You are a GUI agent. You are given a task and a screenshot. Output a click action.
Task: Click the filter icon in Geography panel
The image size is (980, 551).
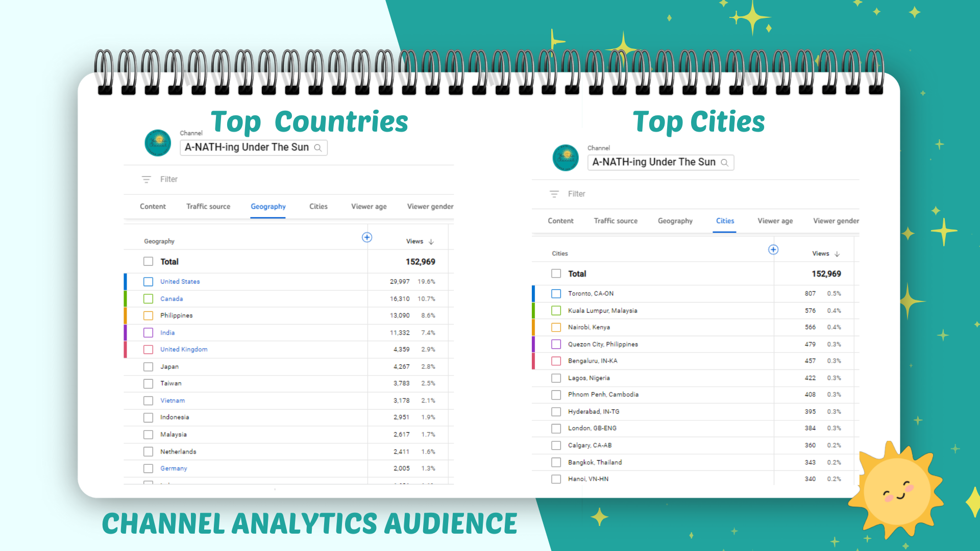click(146, 180)
